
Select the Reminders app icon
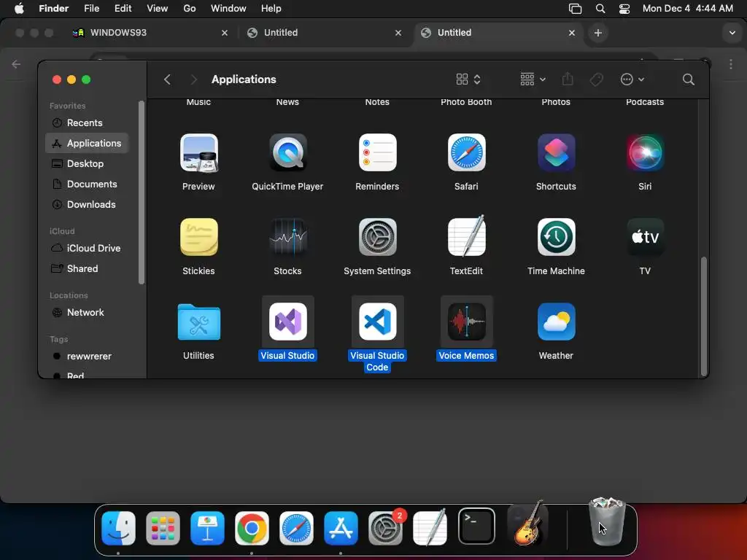(x=377, y=153)
